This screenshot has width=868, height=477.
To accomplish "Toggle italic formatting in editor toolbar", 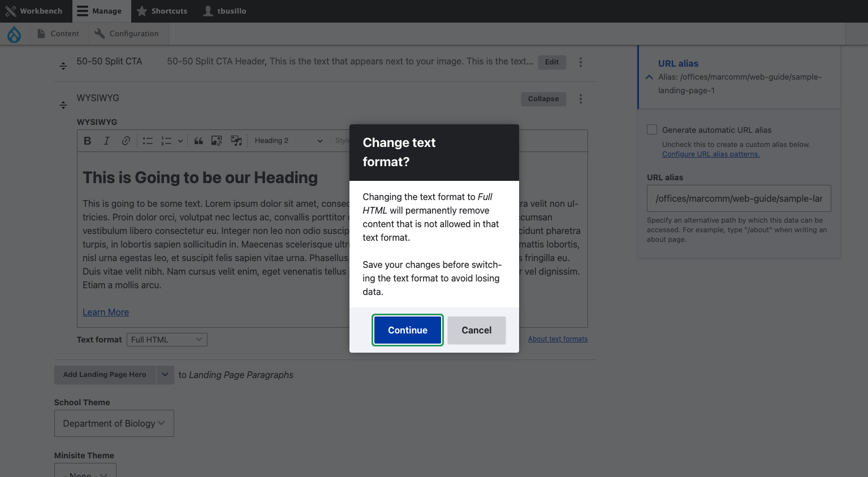I will pos(106,141).
